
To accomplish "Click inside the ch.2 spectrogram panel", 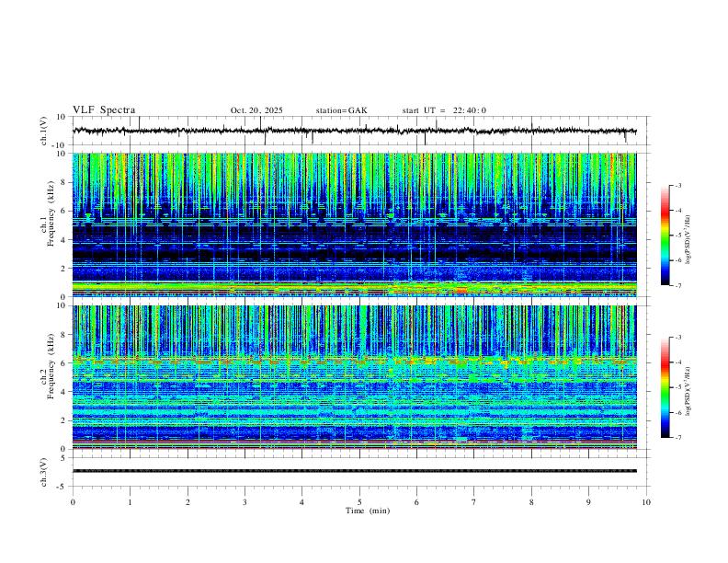I will (x=355, y=377).
